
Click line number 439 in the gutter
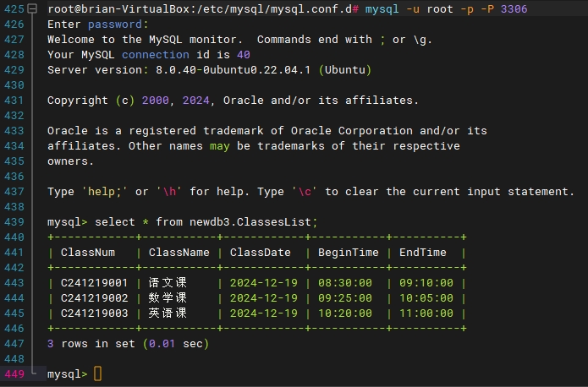14,222
